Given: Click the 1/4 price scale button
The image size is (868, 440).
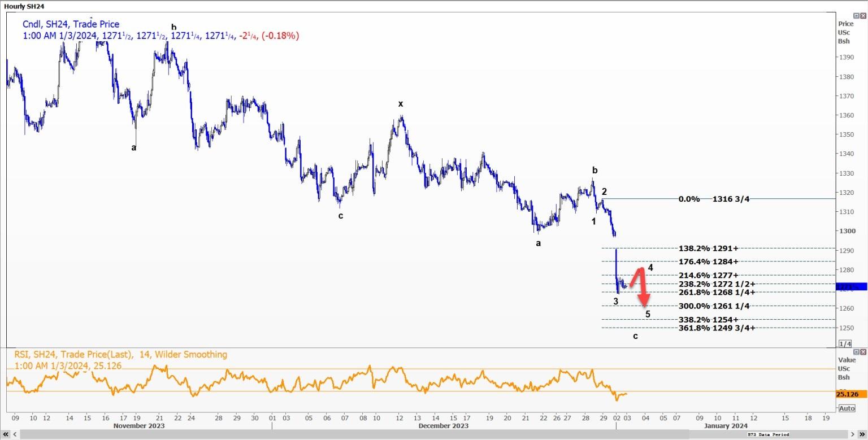Looking at the screenshot, I should pos(845,343).
